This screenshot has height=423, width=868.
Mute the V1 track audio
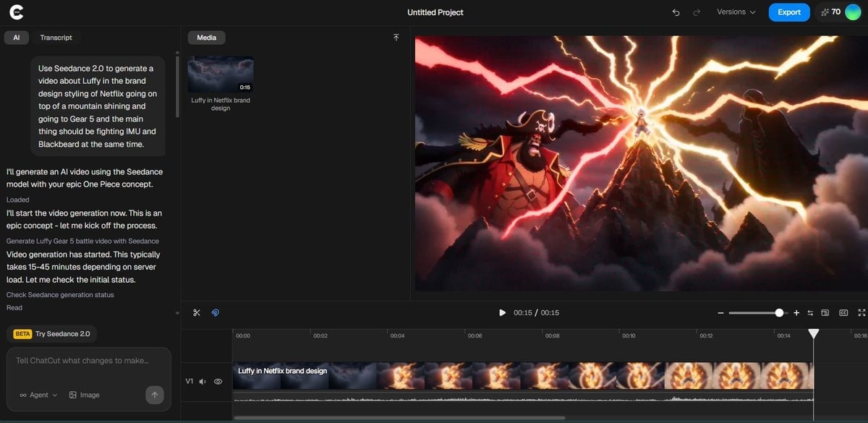click(203, 381)
